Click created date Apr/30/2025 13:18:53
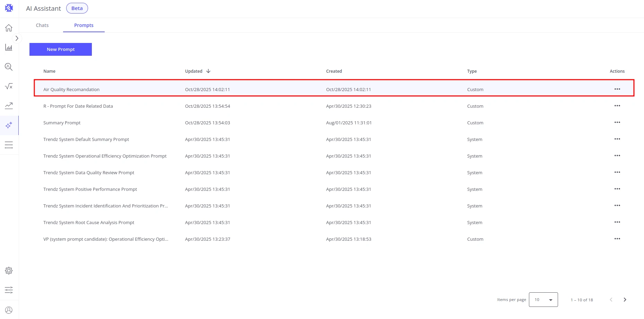644x319 pixels. [348, 239]
